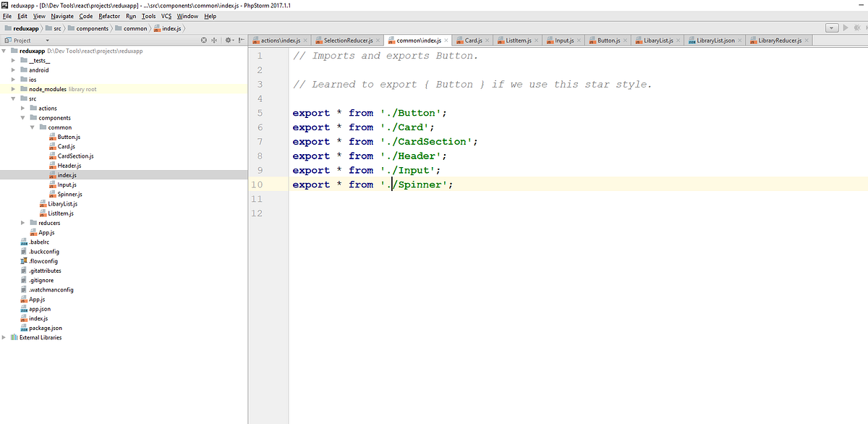868x424 pixels.
Task: Run the application using the green play icon
Action: point(845,27)
